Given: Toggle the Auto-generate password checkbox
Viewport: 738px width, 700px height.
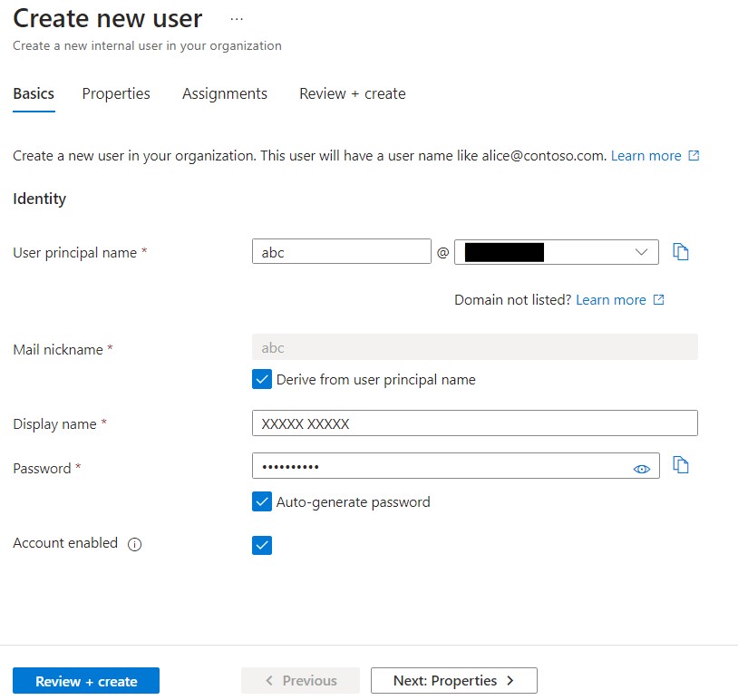Looking at the screenshot, I should tap(262, 501).
